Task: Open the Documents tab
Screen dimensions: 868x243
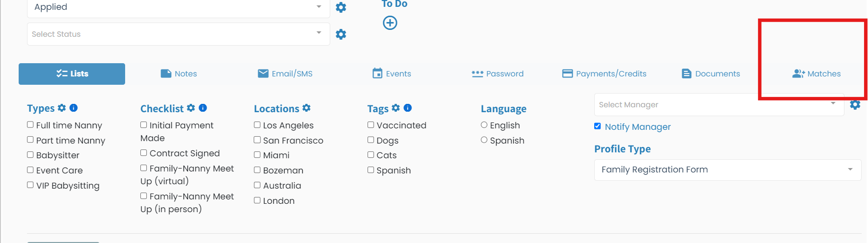Action: click(711, 73)
